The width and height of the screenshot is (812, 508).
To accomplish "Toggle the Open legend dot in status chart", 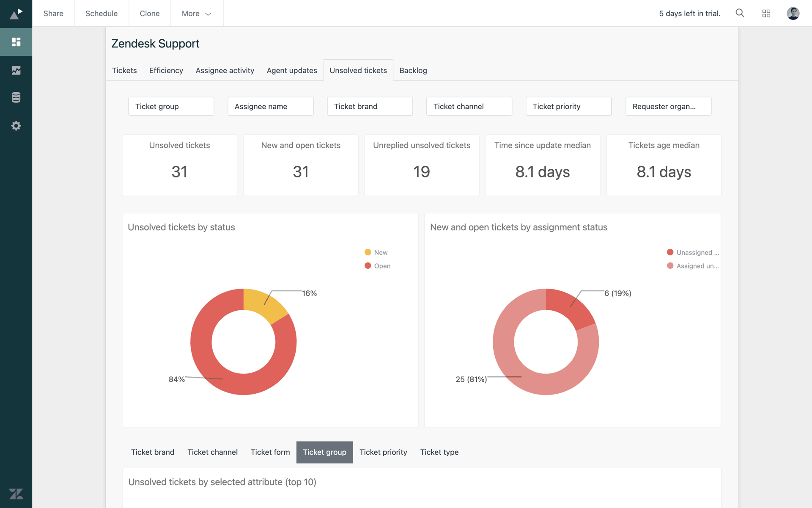I will (368, 266).
